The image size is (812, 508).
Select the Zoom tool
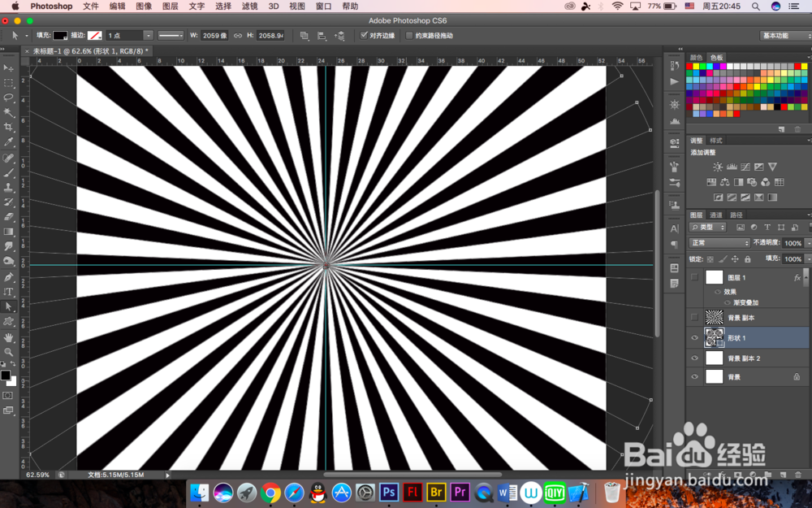click(x=8, y=352)
